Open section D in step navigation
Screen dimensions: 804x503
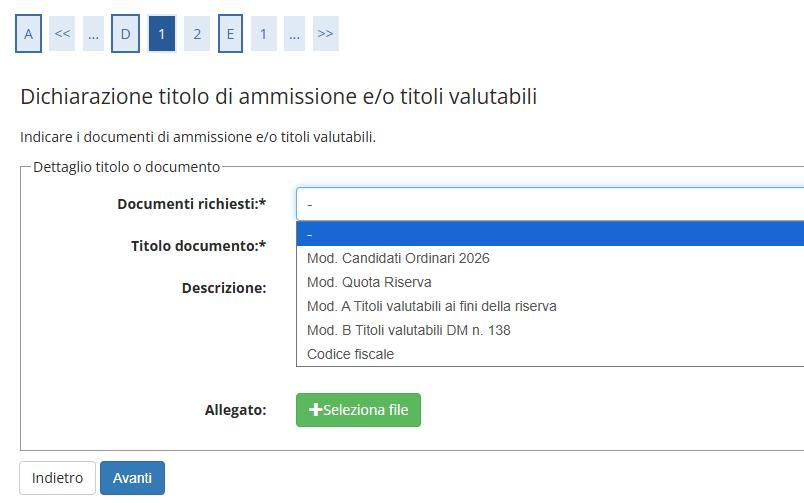[x=125, y=34]
